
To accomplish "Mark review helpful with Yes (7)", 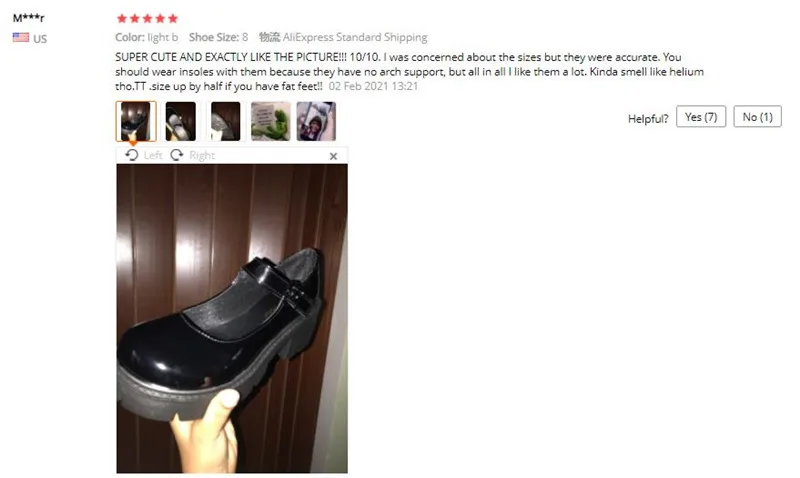I will point(701,117).
